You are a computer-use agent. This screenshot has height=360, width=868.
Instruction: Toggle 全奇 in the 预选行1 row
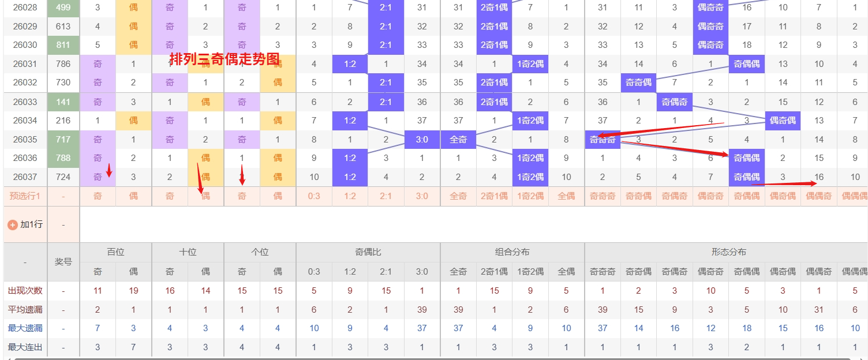coord(458,196)
